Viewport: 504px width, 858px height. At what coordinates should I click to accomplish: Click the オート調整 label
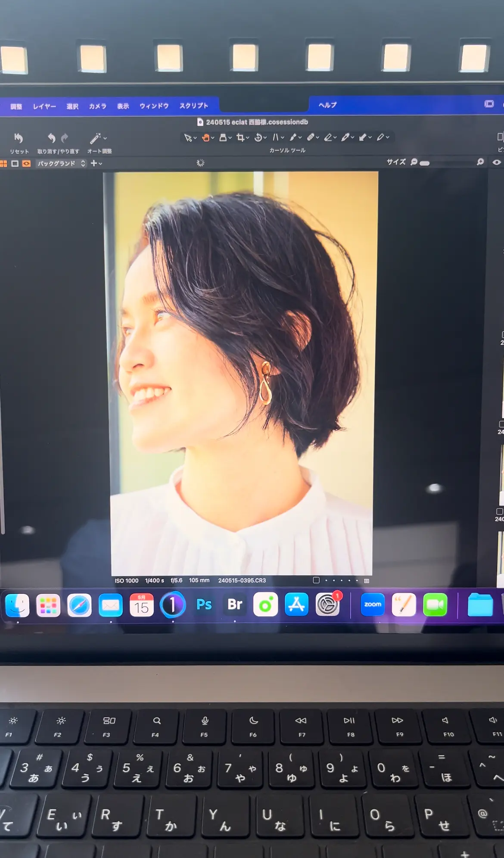pos(100,151)
